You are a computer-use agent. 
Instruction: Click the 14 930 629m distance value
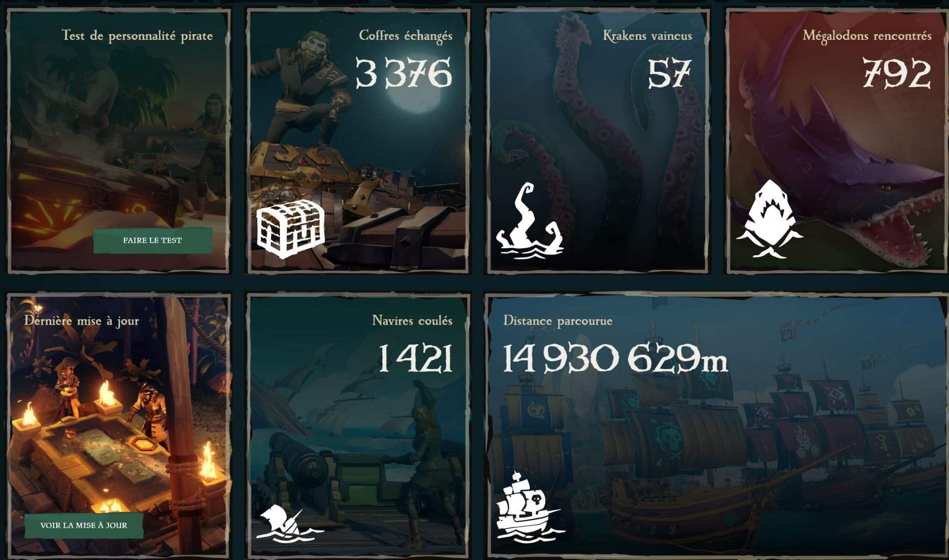615,359
